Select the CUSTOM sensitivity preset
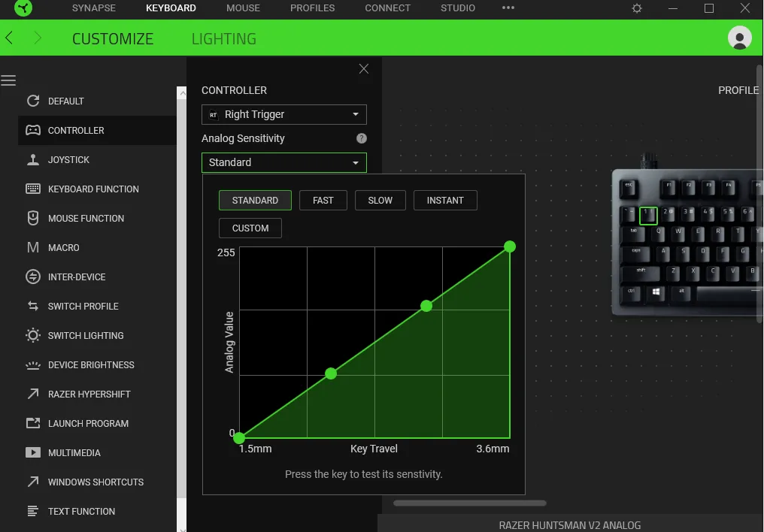The height and width of the screenshot is (532, 764). click(250, 228)
